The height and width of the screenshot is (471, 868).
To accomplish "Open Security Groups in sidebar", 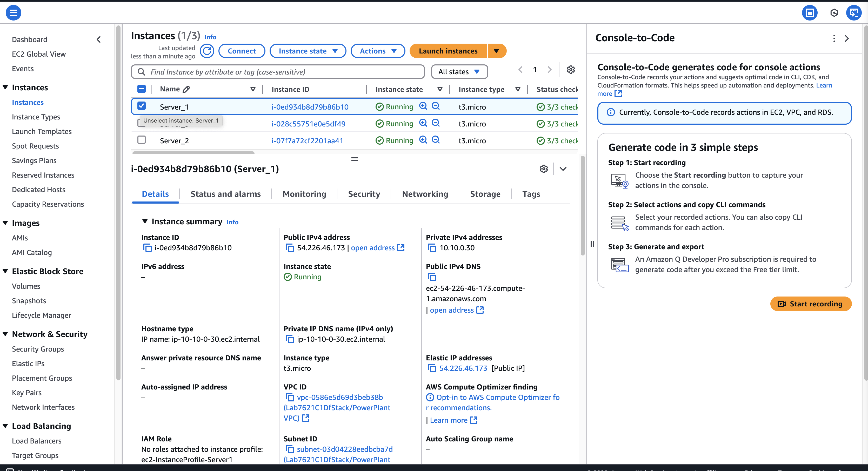I will tap(38, 349).
